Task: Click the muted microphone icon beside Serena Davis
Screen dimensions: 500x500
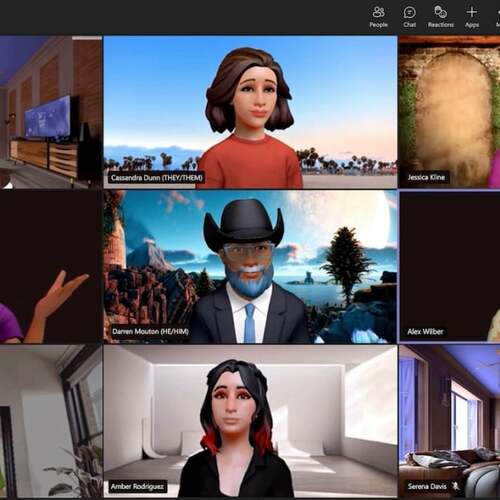Action: click(455, 486)
